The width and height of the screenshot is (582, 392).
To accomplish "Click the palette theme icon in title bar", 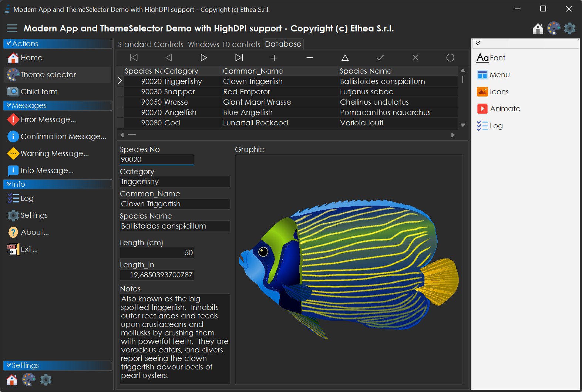I will (x=554, y=28).
